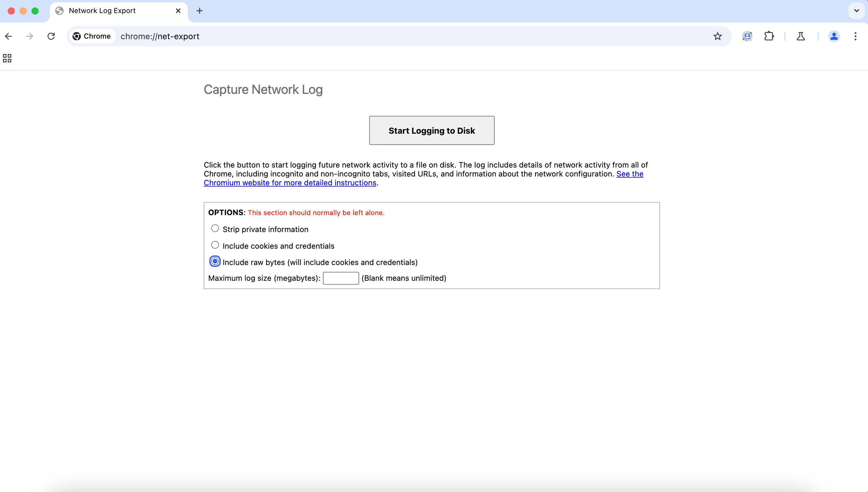Click the bookmark star icon
The image size is (868, 492).
click(x=718, y=36)
